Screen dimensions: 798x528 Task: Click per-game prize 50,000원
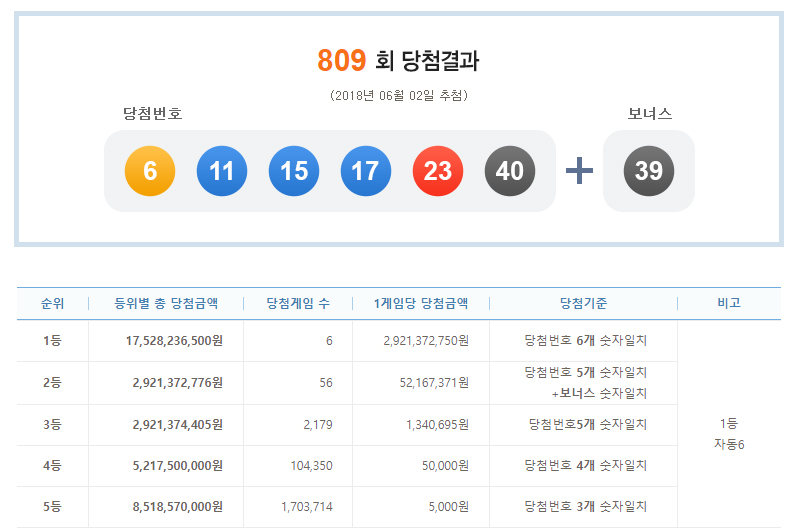(445, 466)
